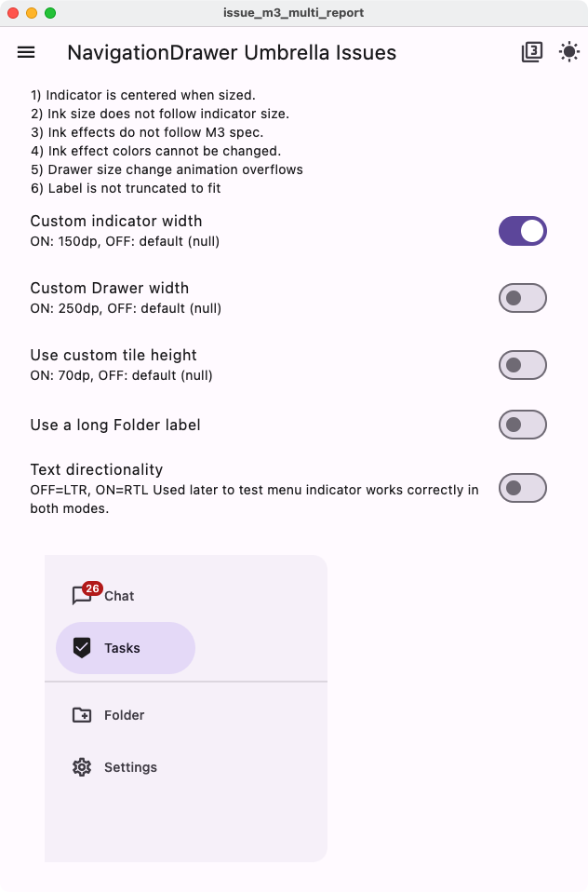Enable the long Folder label option
Screen dimensions: 588x892
tap(522, 424)
